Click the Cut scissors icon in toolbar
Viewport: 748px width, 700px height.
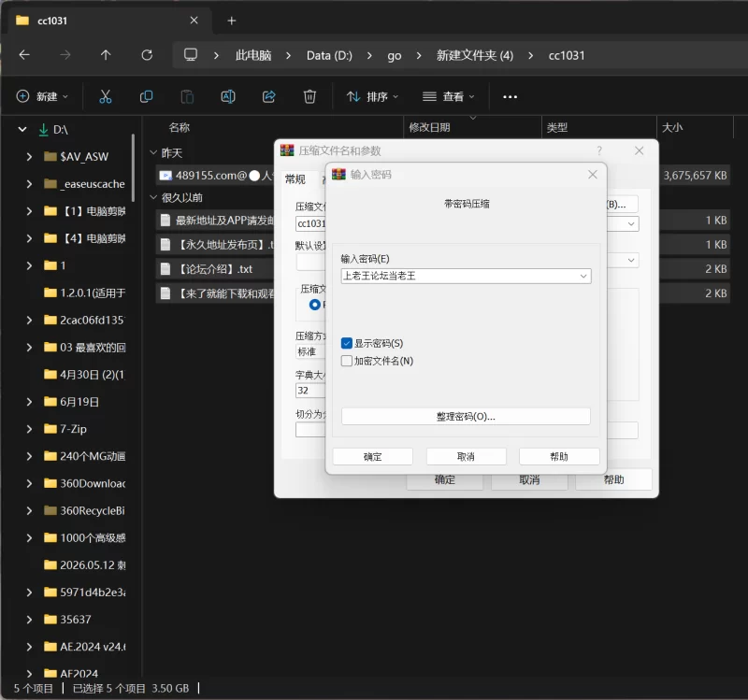point(106,97)
